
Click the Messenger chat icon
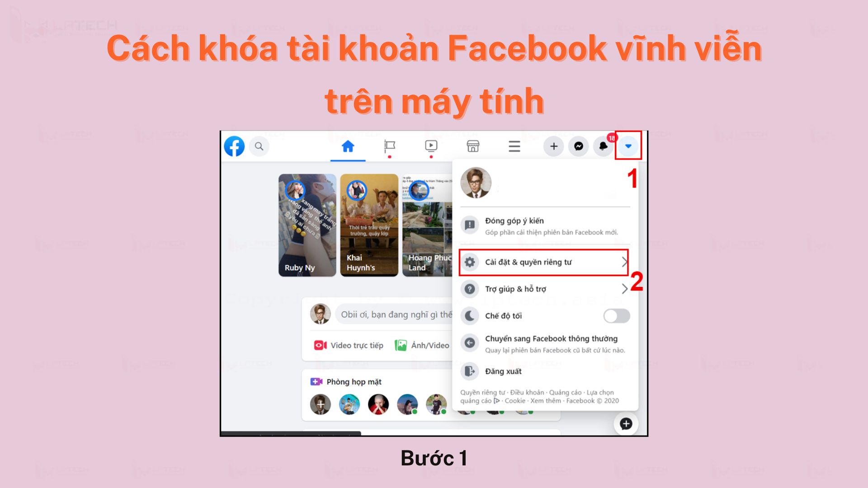(576, 146)
